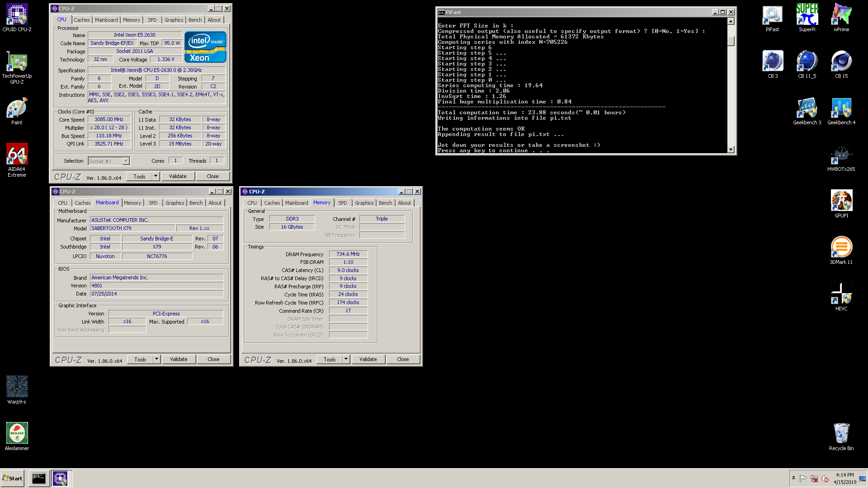Screen dimensions: 868x488
Task: Click PiFast scrollbar up arrow
Action: tap(731, 21)
